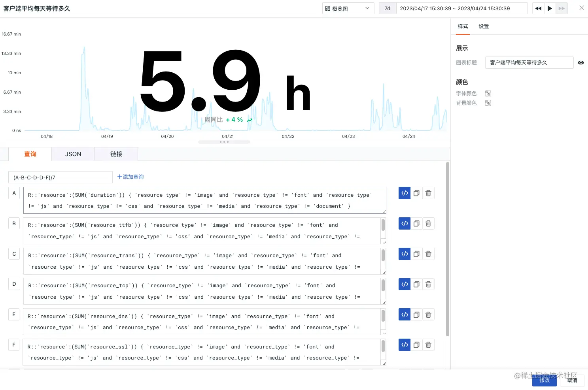Click scrollbar inside query D editor
The height and width of the screenshot is (390, 588).
(383, 285)
